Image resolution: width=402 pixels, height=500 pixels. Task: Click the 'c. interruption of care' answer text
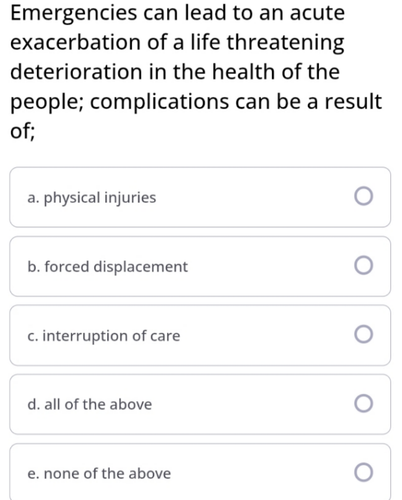point(104,336)
